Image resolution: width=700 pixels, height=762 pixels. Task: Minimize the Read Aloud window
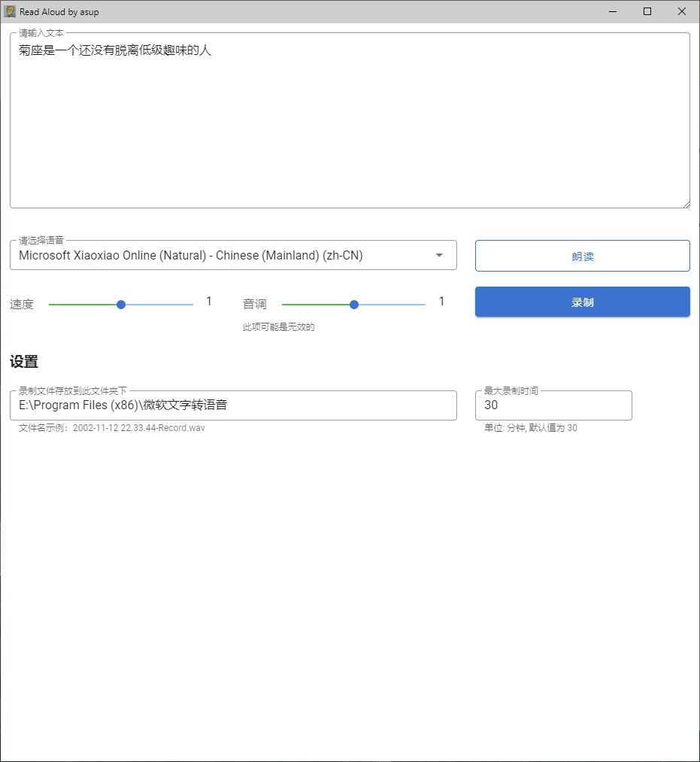point(613,11)
